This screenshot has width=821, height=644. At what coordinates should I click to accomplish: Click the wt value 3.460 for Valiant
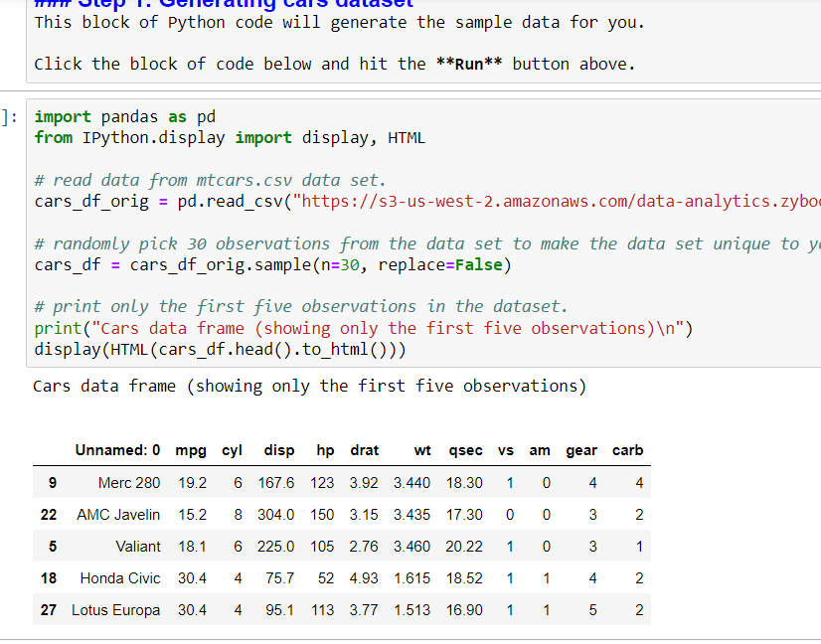click(x=412, y=547)
